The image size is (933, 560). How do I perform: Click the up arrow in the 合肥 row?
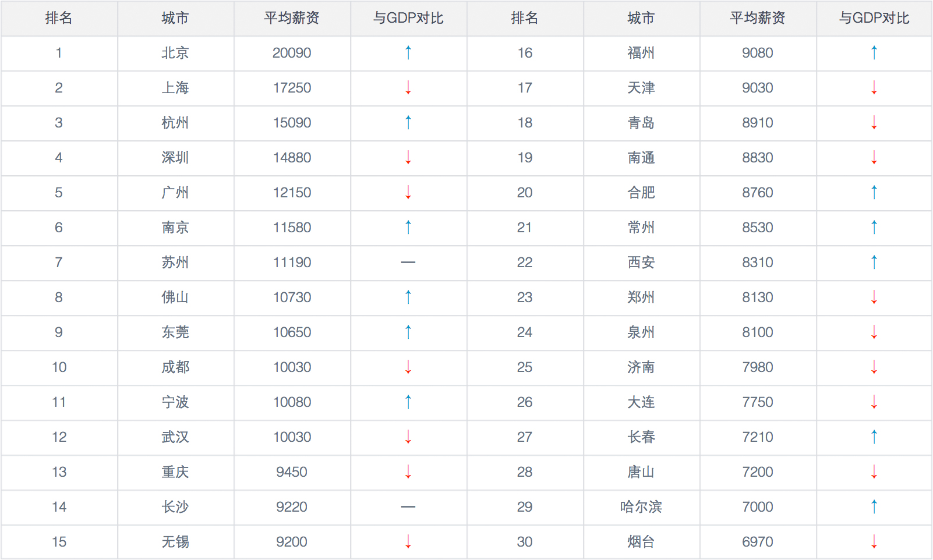[874, 193]
